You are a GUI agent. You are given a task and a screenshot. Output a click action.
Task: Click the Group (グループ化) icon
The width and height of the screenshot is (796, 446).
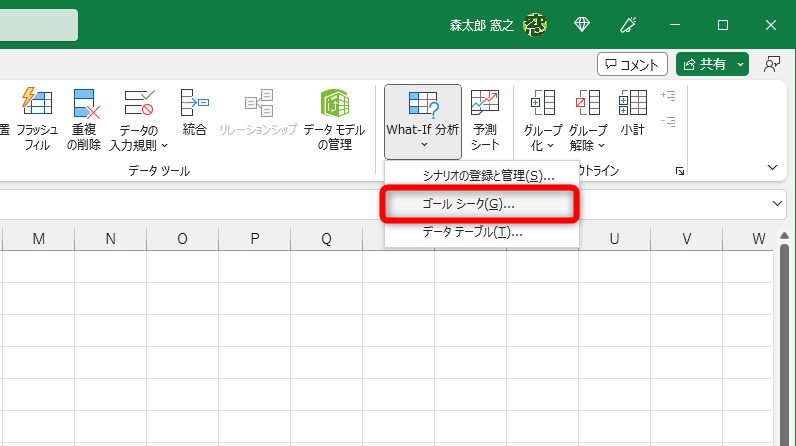(x=543, y=102)
